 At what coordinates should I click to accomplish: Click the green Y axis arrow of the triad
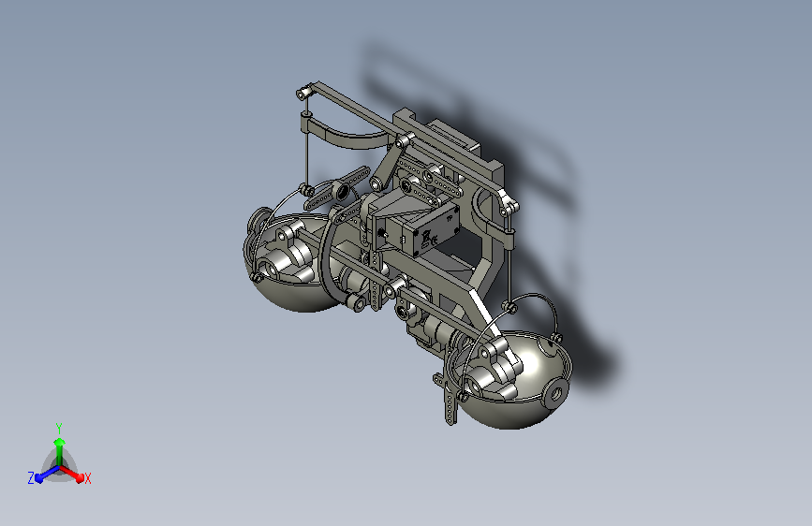[x=60, y=451]
